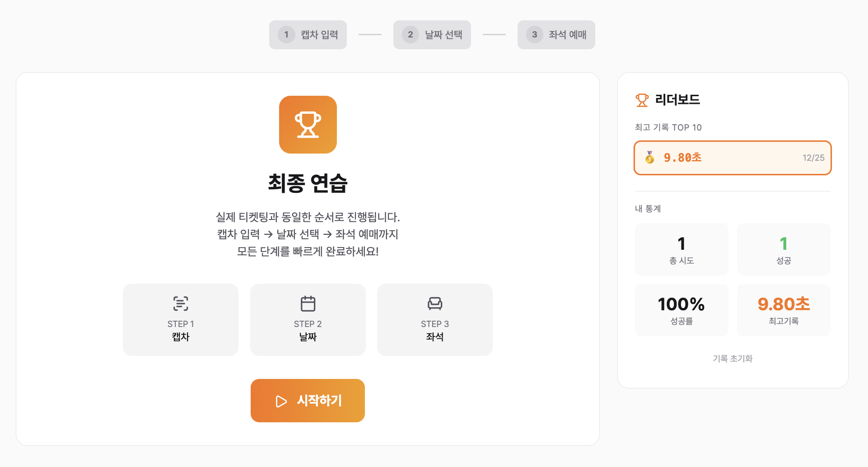Select the 캡차 입력 step tab

coord(308,35)
